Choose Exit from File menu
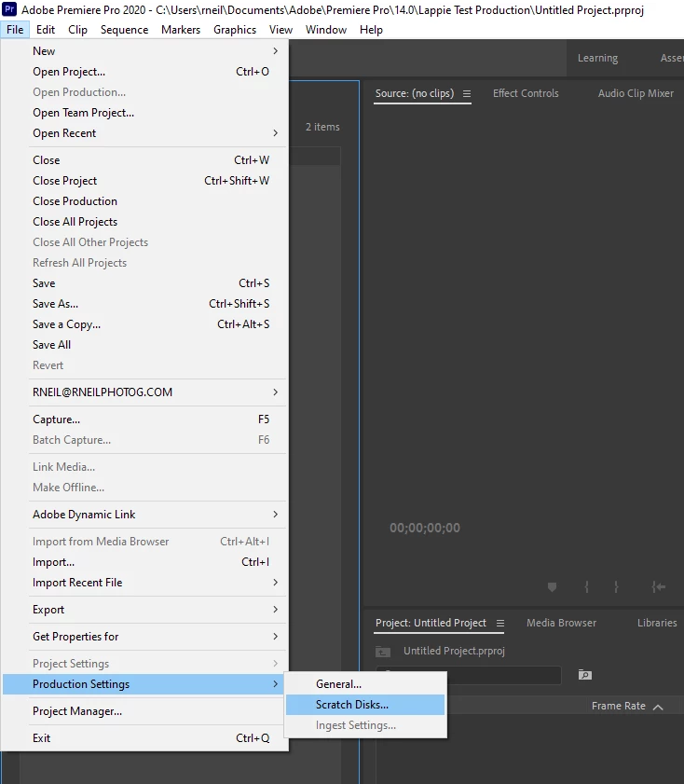 coord(144,737)
